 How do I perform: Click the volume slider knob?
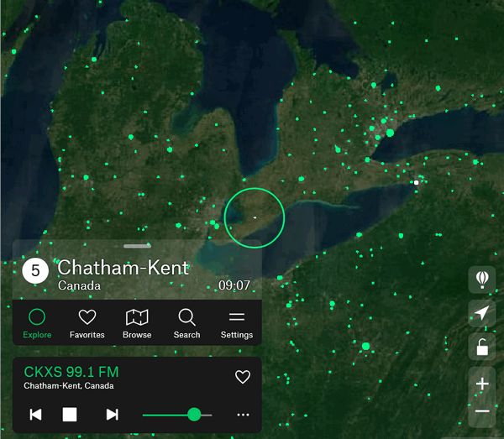(194, 415)
